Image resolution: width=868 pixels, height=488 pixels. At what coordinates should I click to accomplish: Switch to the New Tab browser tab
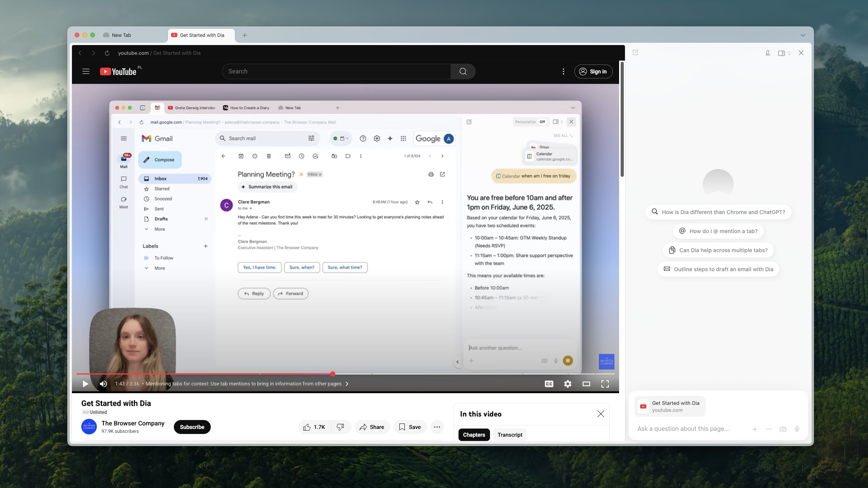point(121,35)
